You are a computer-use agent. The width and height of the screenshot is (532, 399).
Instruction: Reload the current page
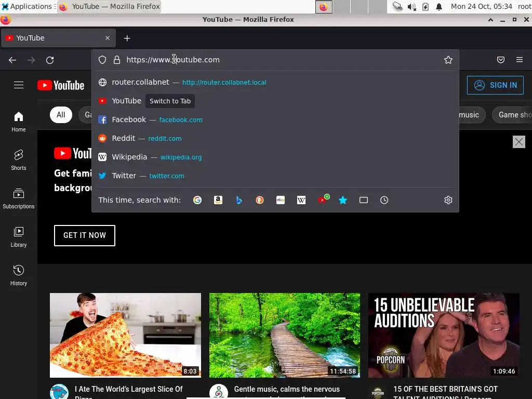coord(50,60)
